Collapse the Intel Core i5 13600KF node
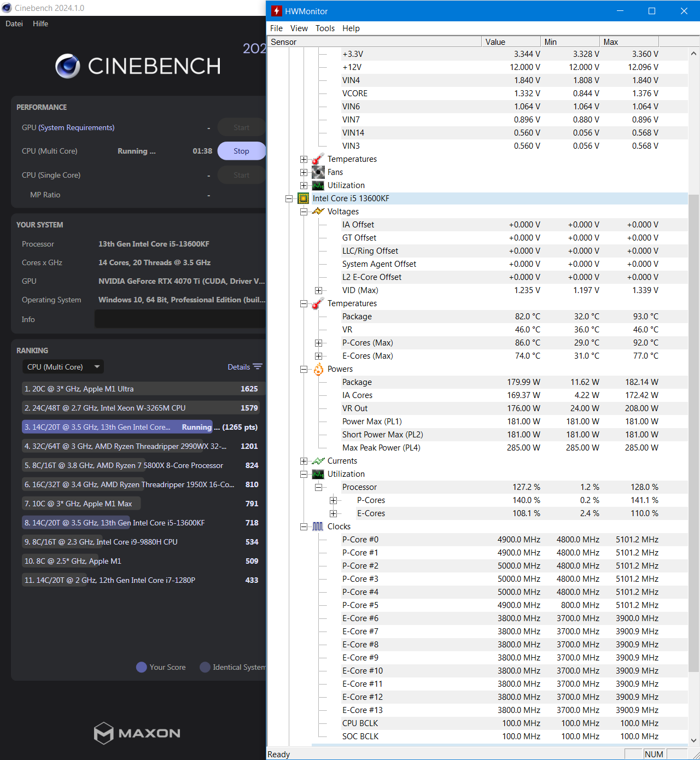The height and width of the screenshot is (760, 700). point(289,198)
